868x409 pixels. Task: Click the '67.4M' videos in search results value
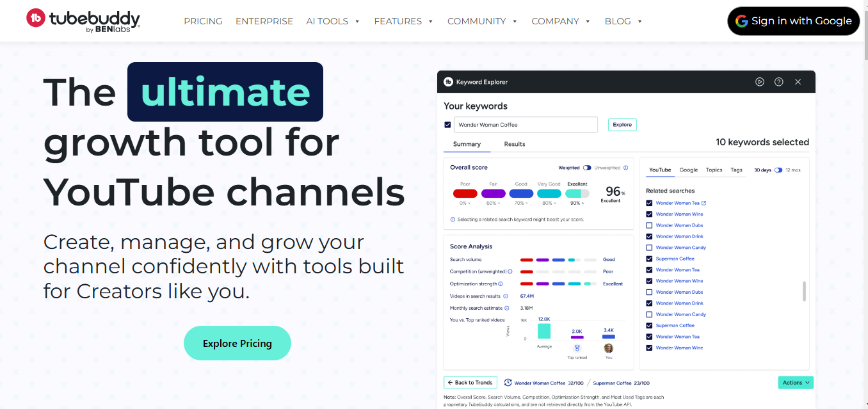tap(527, 296)
